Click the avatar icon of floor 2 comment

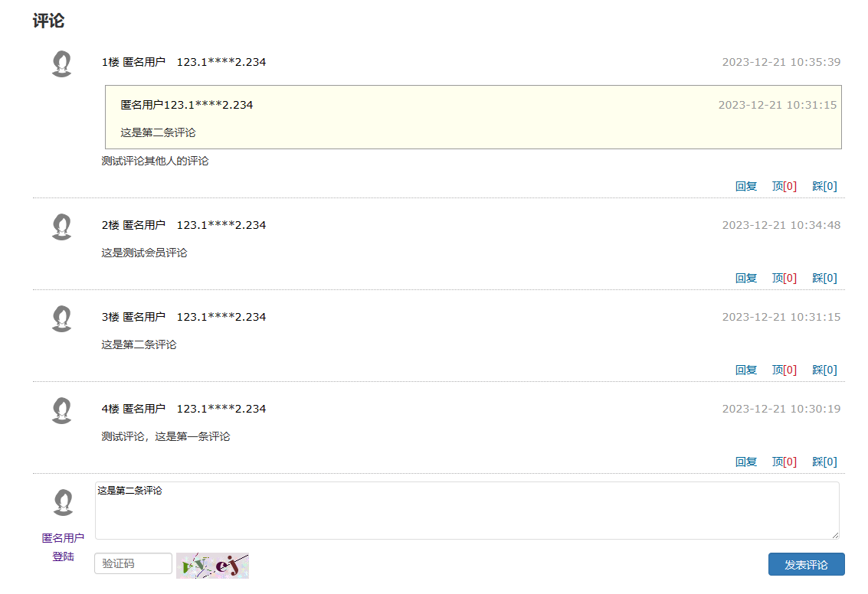coord(61,227)
